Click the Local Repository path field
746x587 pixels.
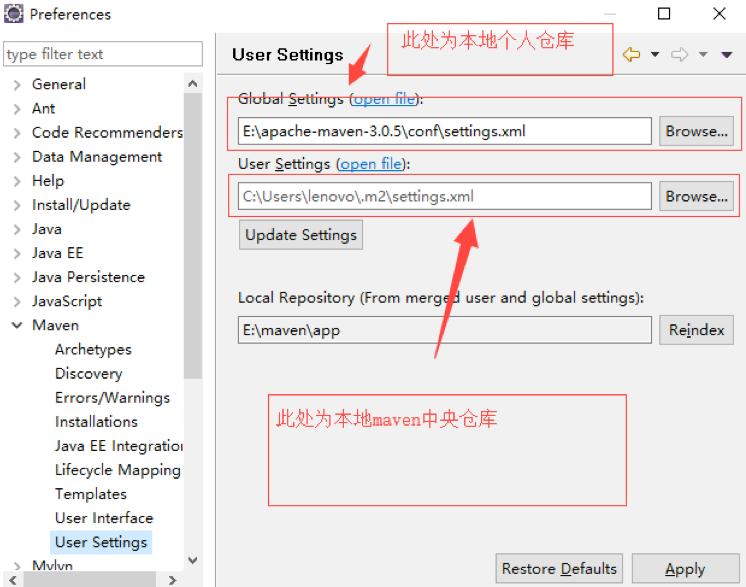[444, 330]
